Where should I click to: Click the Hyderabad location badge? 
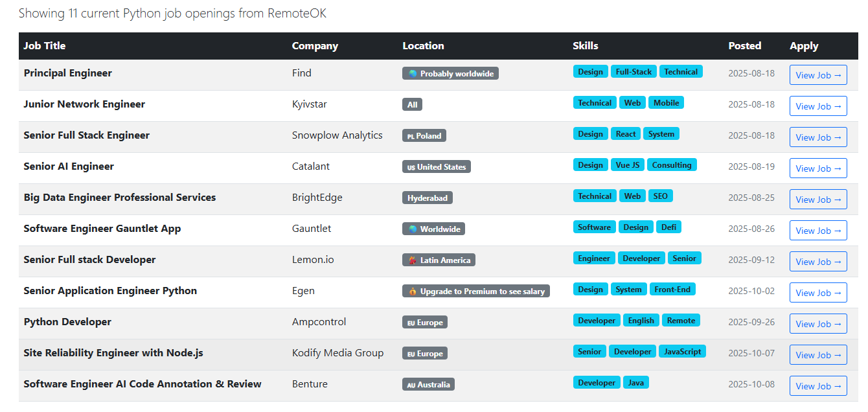click(x=428, y=198)
